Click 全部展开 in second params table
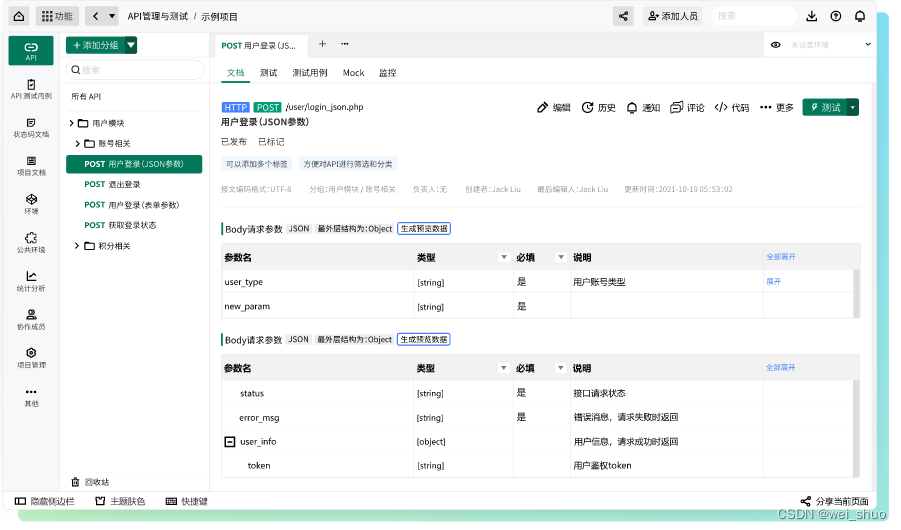 (781, 368)
